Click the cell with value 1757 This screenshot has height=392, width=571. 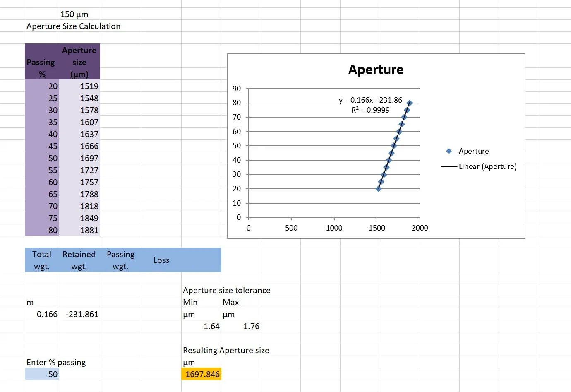79,182
